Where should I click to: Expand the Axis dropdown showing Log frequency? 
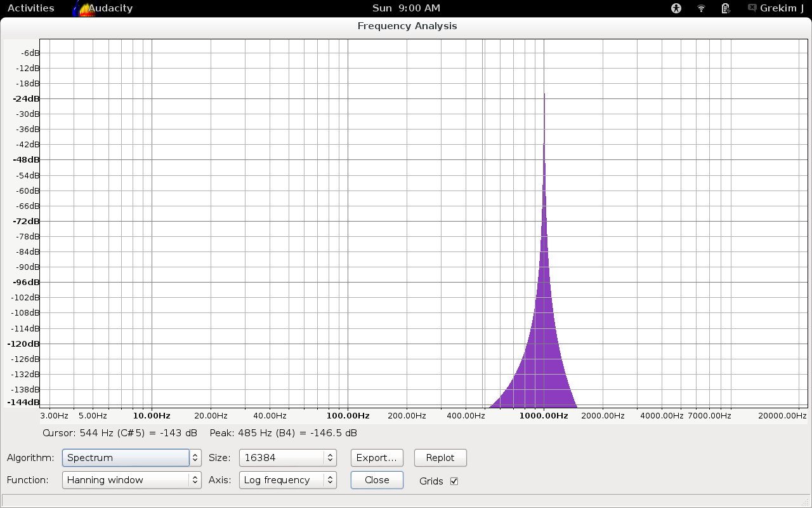click(287, 480)
